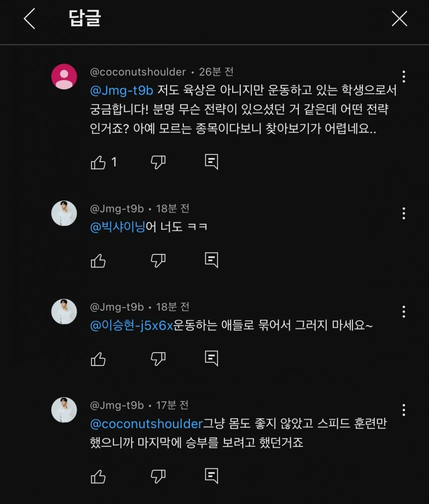Dislike the reply mentioning @이승현-j5x6x
Viewport: 429px width, 504px height.
(x=158, y=359)
